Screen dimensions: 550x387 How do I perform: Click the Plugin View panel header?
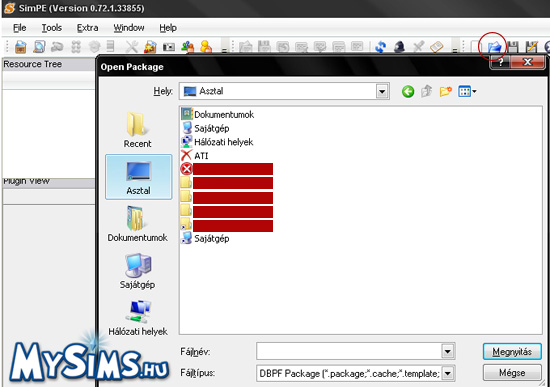click(x=48, y=183)
